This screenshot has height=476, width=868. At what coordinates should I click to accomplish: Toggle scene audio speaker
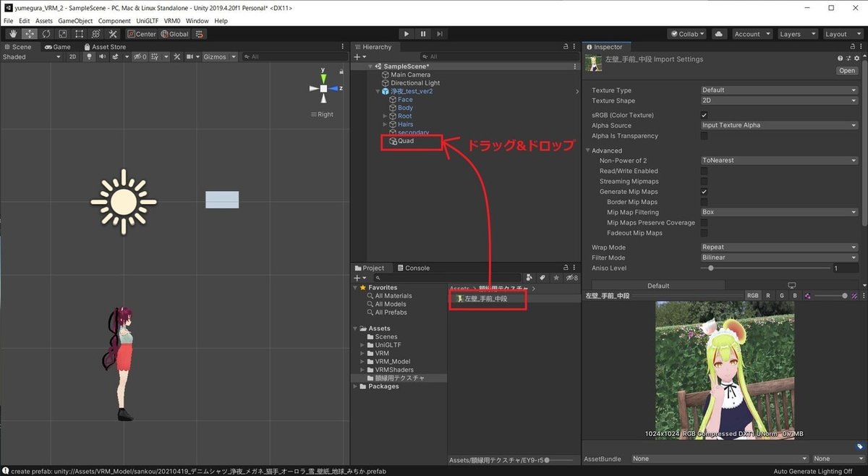(102, 56)
